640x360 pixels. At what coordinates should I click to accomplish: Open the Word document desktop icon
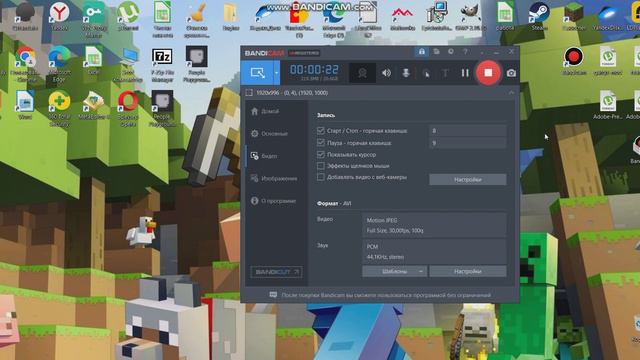coord(25,105)
